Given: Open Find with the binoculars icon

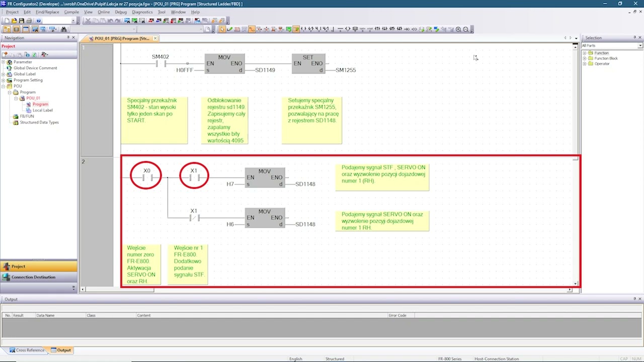Looking at the screenshot, I should [64, 29].
